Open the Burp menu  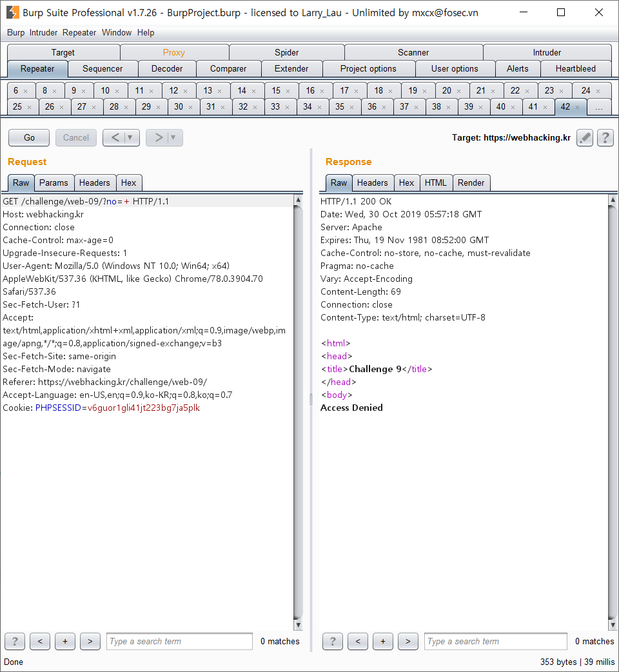(16, 33)
